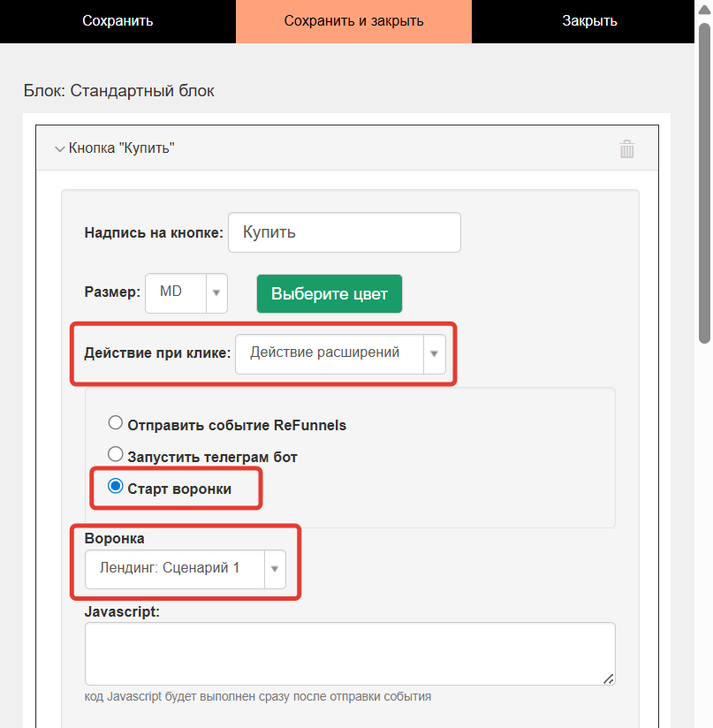The height and width of the screenshot is (728, 713).
Task: Click the vertical scrollbar on the right
Action: pos(704,177)
